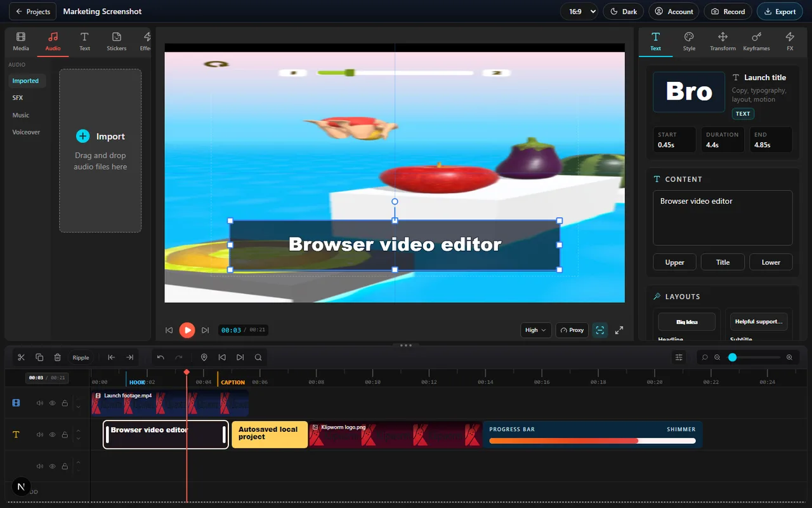812x508 pixels.
Task: Zoom in the timeline
Action: pyautogui.click(x=790, y=358)
